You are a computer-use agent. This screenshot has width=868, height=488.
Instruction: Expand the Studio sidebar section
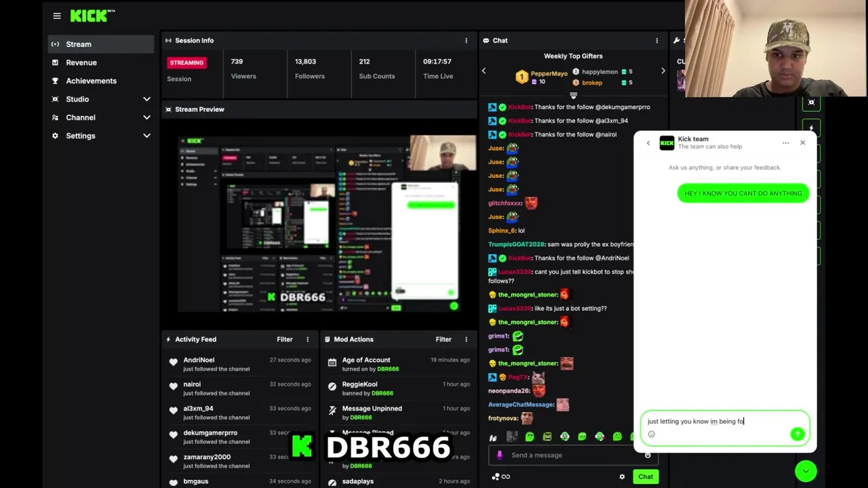pyautogui.click(x=146, y=99)
